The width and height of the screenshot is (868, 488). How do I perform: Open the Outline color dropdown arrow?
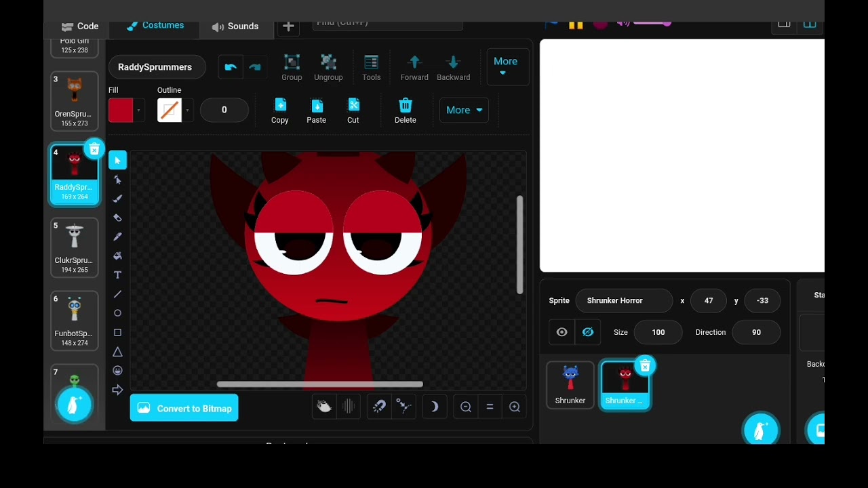coord(188,110)
